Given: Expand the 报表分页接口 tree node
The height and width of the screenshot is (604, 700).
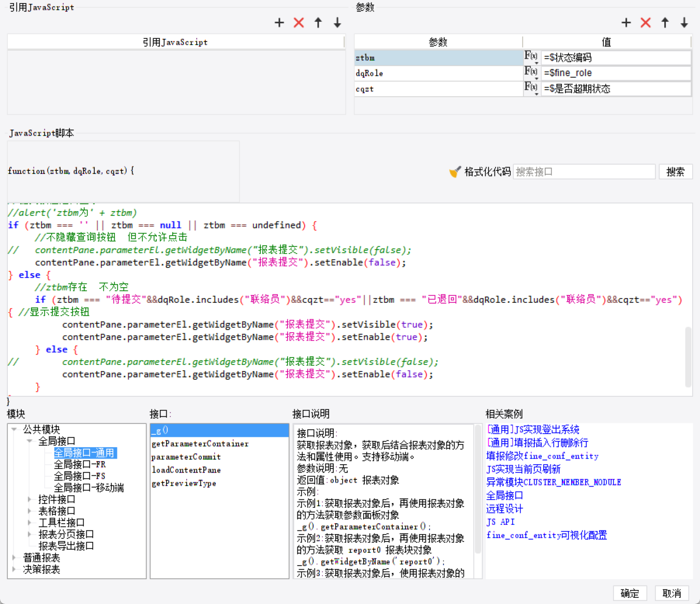Looking at the screenshot, I should pyautogui.click(x=29, y=534).
